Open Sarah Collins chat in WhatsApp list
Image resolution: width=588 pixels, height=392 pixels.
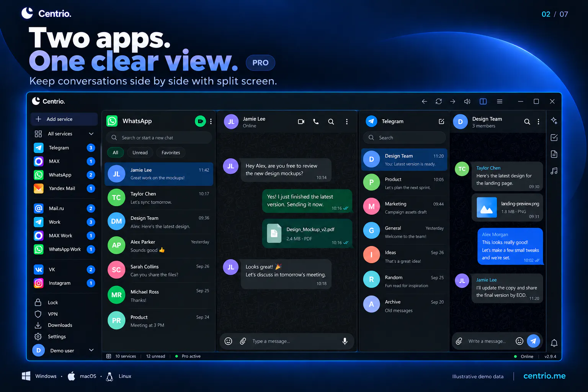[159, 270]
